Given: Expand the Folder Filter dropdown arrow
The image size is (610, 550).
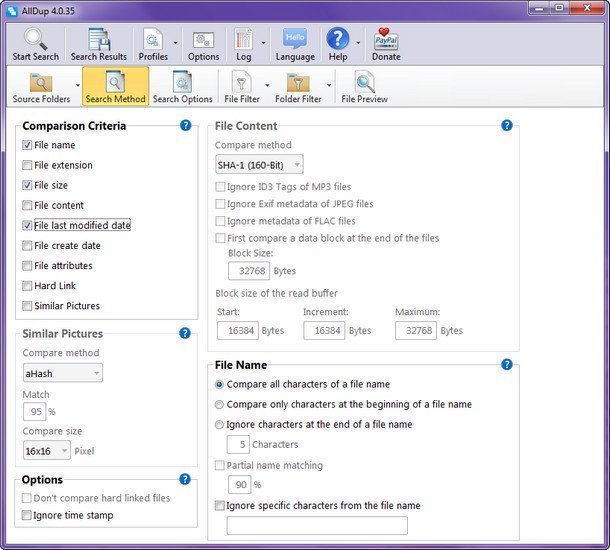Looking at the screenshot, I should [329, 85].
